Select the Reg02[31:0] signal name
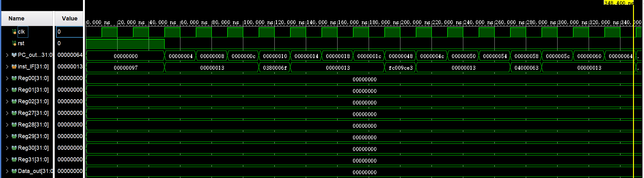Screen dimensions: 644x178 click(x=33, y=101)
